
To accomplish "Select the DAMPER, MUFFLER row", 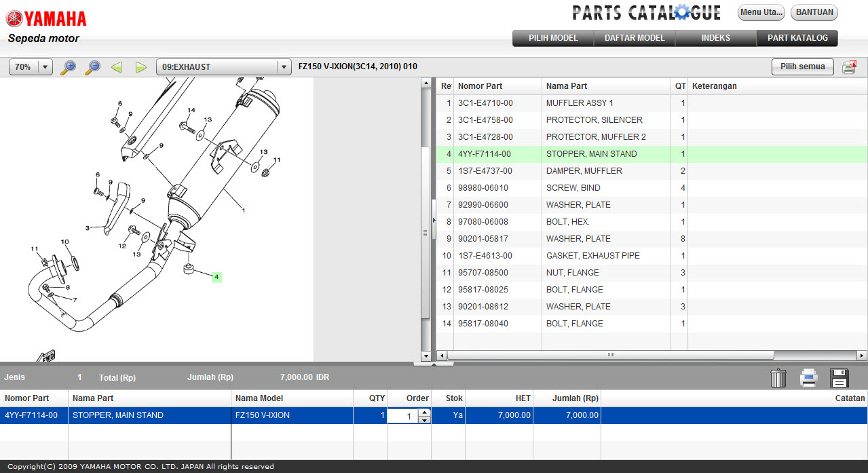I will pyautogui.click(x=652, y=171).
